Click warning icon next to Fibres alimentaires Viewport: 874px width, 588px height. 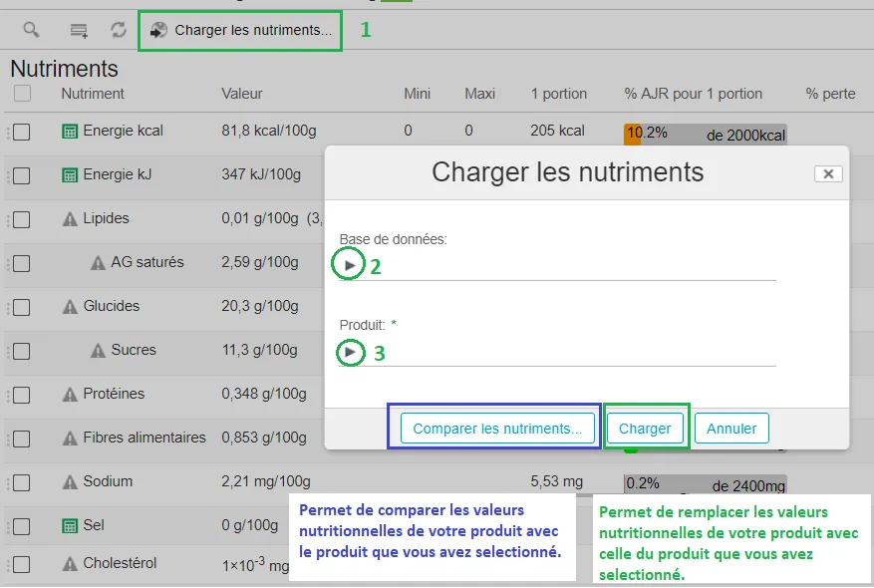click(70, 439)
